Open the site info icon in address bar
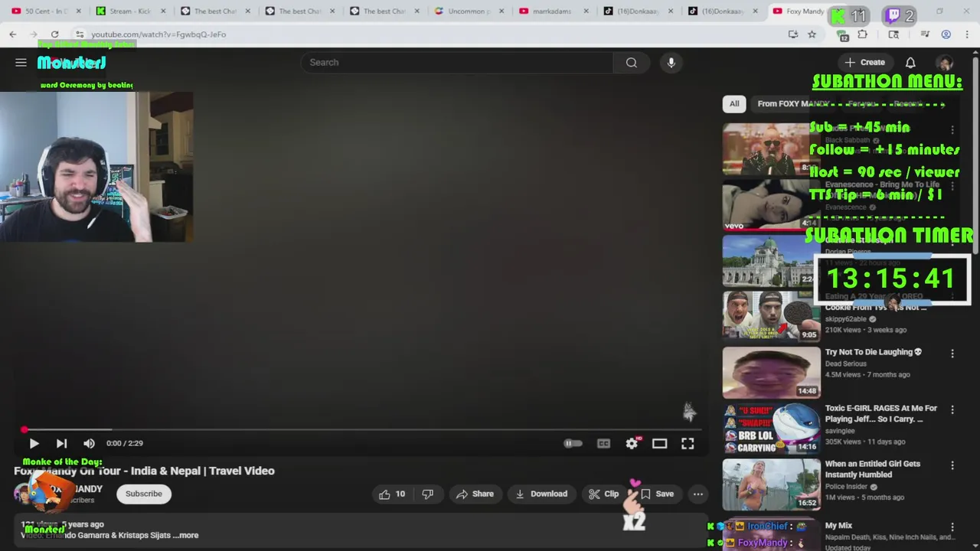 pyautogui.click(x=79, y=34)
